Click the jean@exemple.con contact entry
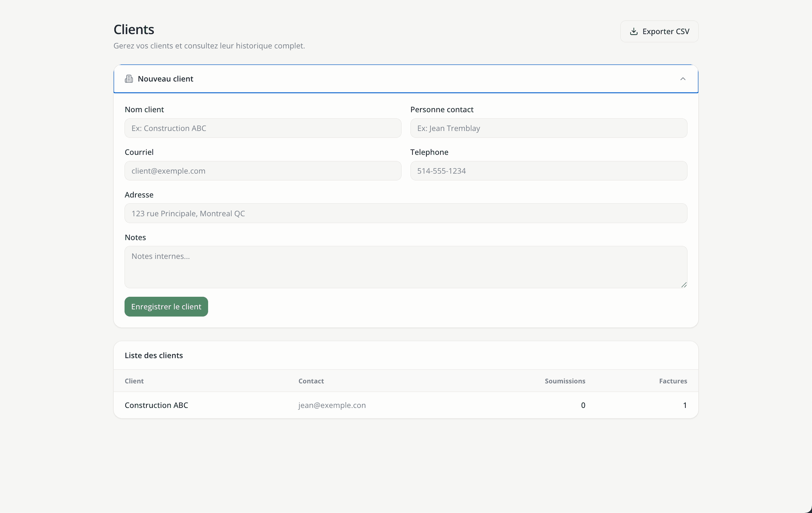This screenshot has width=812, height=513. (332, 405)
